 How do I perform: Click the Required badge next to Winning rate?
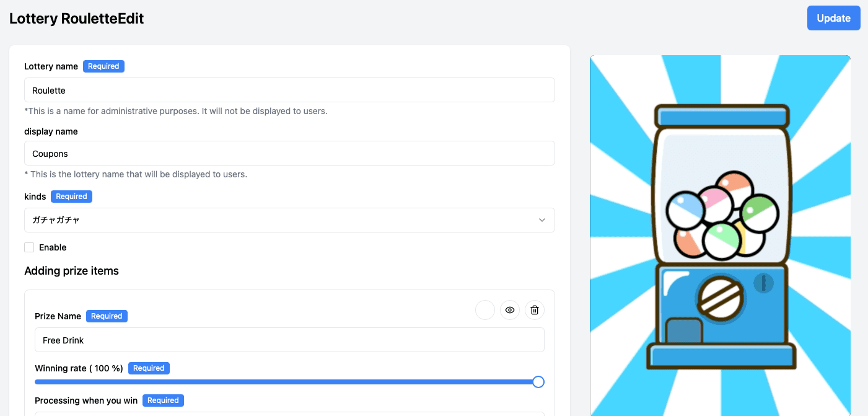(149, 368)
